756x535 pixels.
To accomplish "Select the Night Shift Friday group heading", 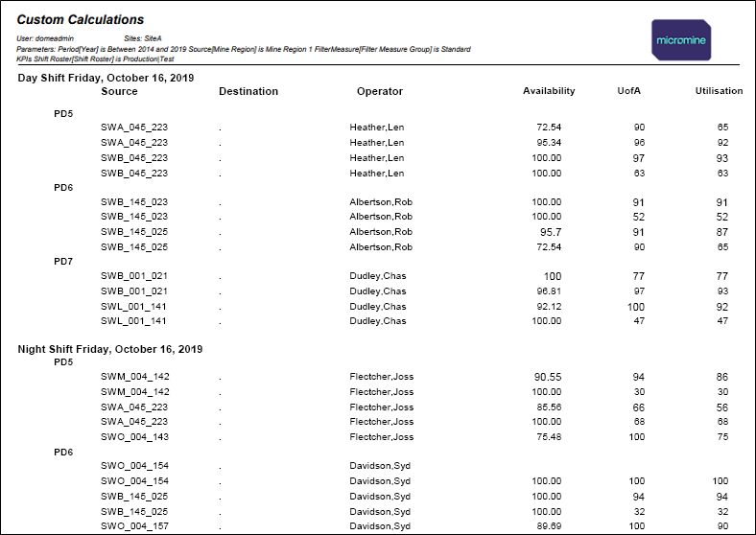I will tap(110, 349).
